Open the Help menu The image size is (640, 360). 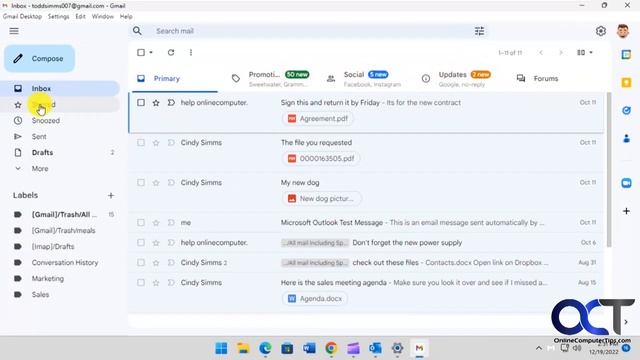[x=126, y=16]
